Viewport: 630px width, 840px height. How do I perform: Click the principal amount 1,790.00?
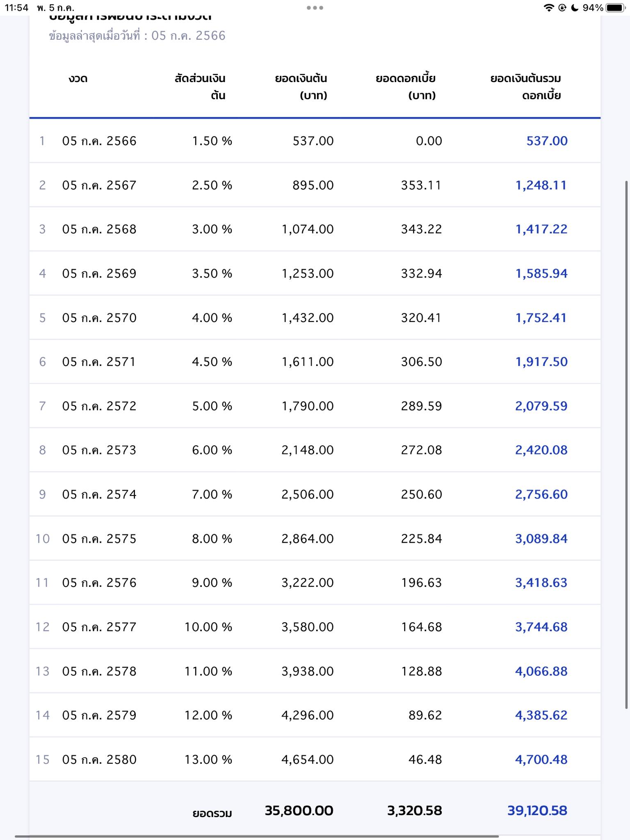pyautogui.click(x=308, y=406)
